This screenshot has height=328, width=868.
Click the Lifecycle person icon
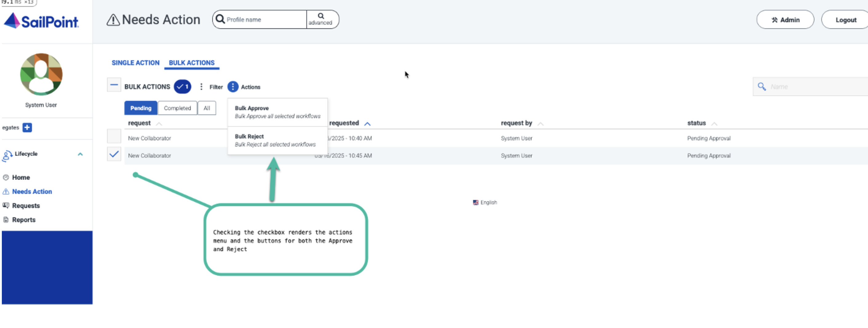click(7, 156)
